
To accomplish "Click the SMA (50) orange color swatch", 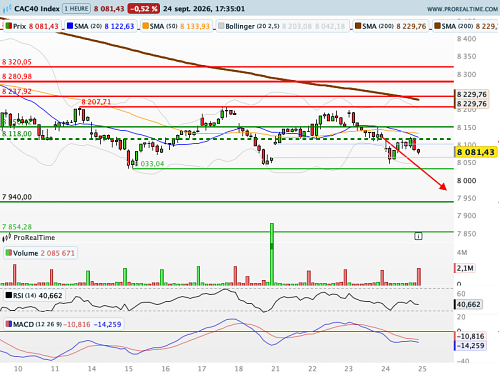I will [145, 26].
